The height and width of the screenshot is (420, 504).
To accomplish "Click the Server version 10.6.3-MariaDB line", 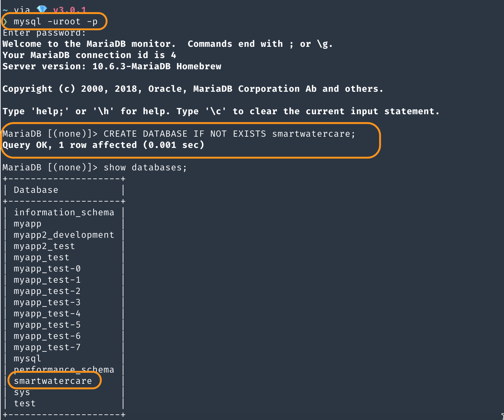I will click(x=112, y=66).
